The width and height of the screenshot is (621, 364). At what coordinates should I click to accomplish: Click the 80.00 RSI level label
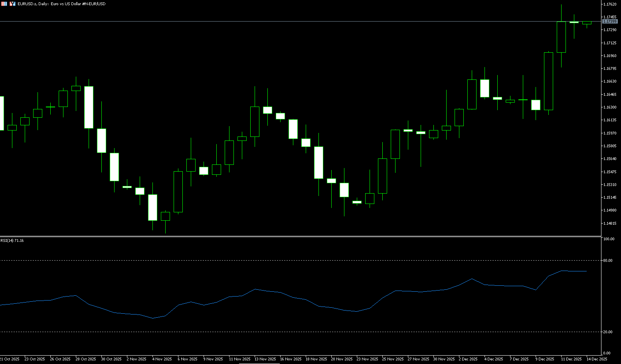(608, 261)
